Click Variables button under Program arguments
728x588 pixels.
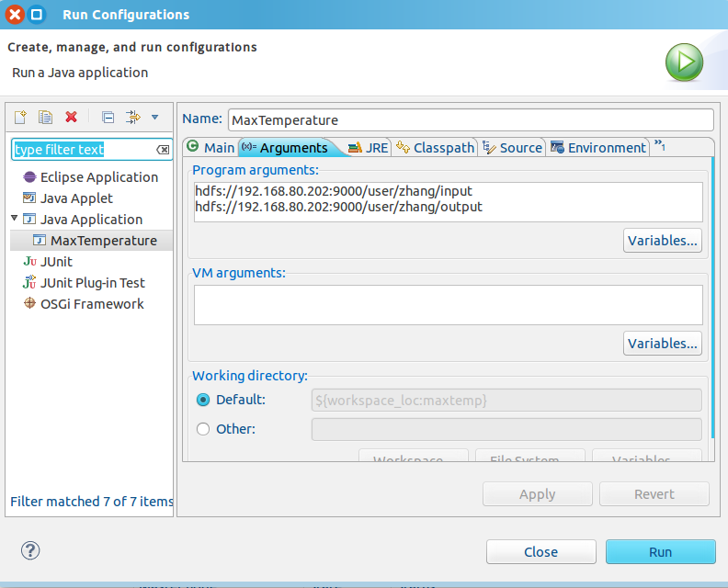pos(662,241)
